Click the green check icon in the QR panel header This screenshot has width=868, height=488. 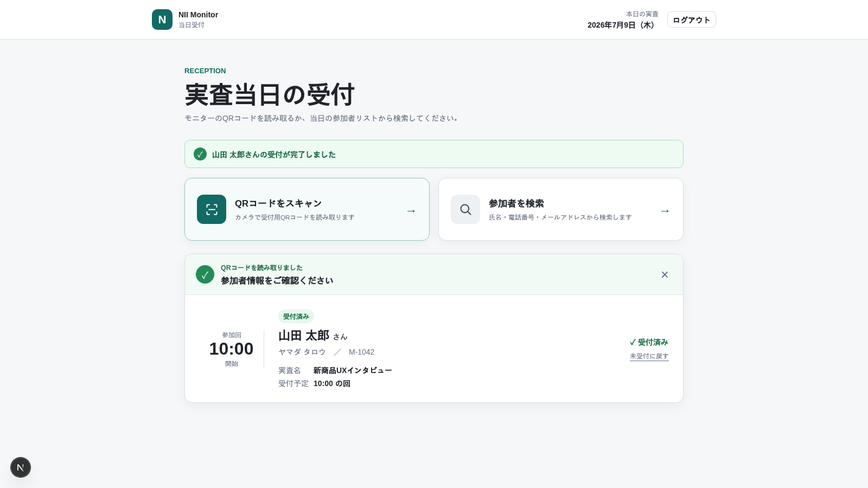205,274
